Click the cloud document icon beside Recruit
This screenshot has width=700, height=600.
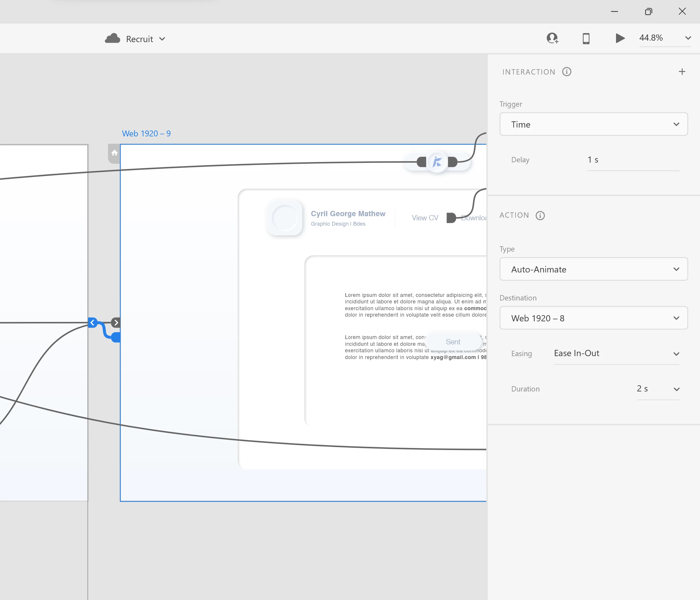point(113,39)
